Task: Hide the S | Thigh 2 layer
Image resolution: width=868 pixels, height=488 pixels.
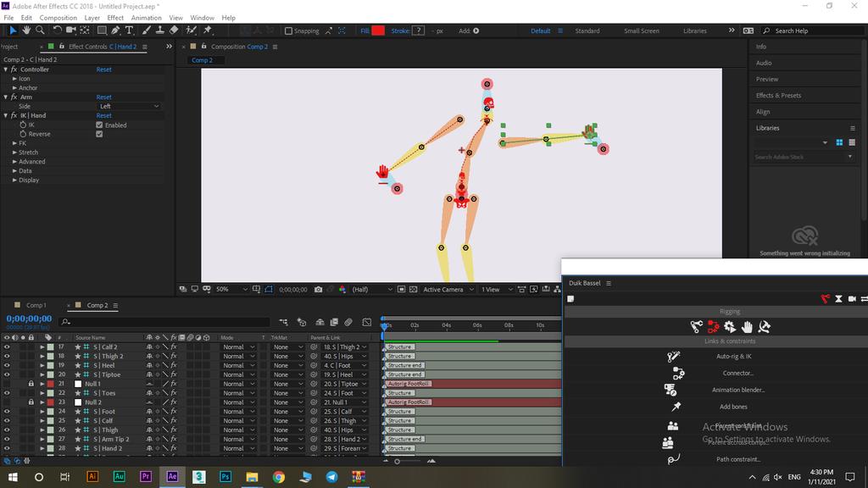Action: 7,357
